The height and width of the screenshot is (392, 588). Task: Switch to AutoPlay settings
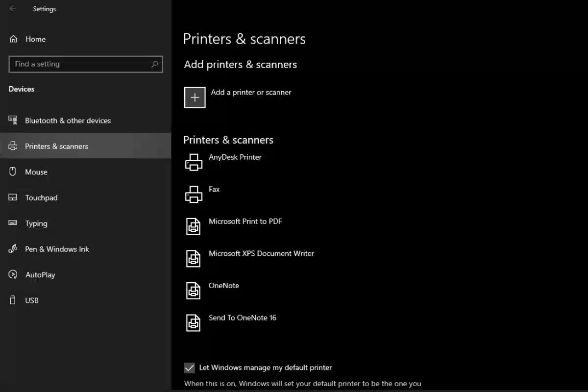click(40, 275)
